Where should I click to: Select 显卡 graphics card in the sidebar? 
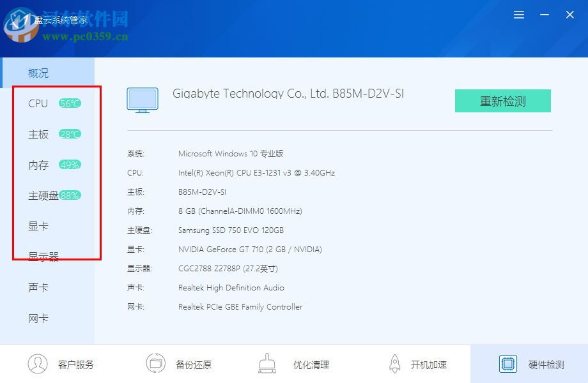(x=38, y=226)
